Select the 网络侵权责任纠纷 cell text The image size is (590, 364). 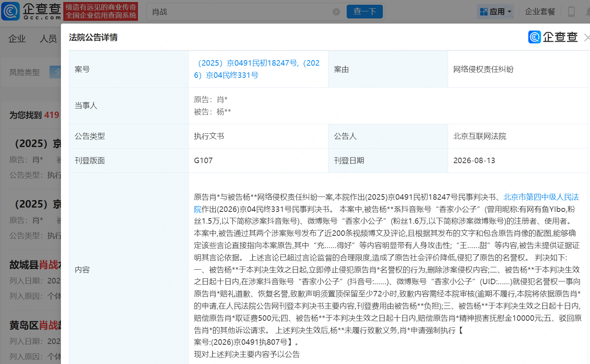483,69
